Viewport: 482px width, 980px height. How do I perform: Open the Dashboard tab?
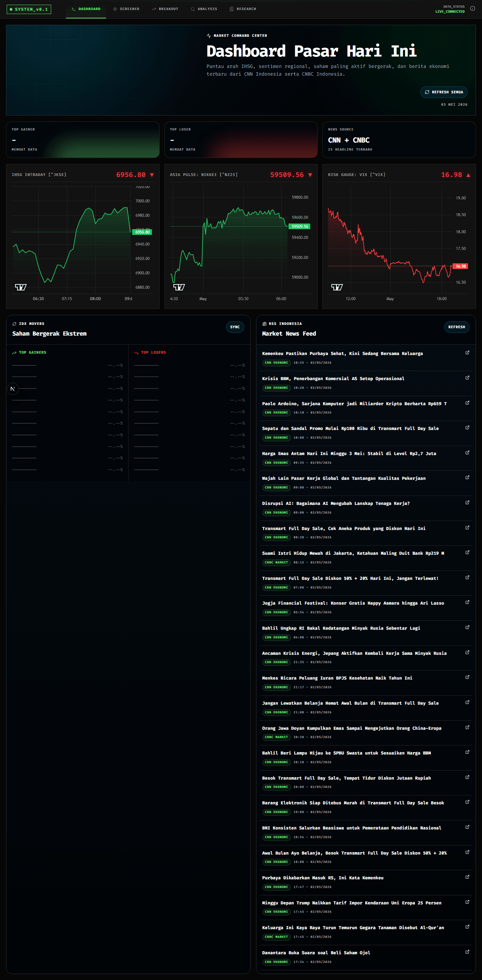[x=86, y=9]
